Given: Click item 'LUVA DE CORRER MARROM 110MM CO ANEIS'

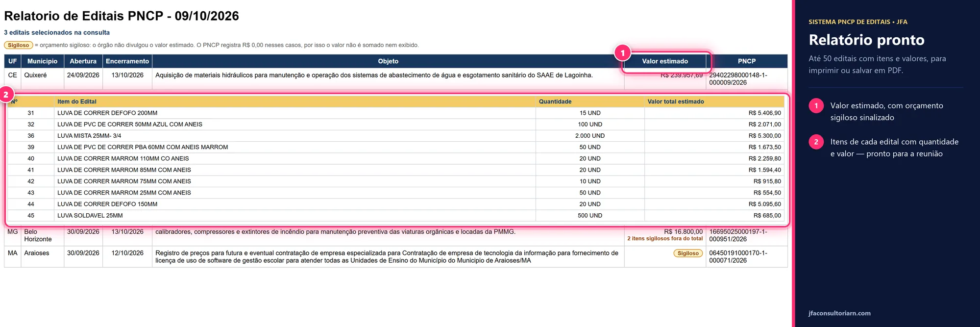Looking at the screenshot, I should pyautogui.click(x=123, y=158).
